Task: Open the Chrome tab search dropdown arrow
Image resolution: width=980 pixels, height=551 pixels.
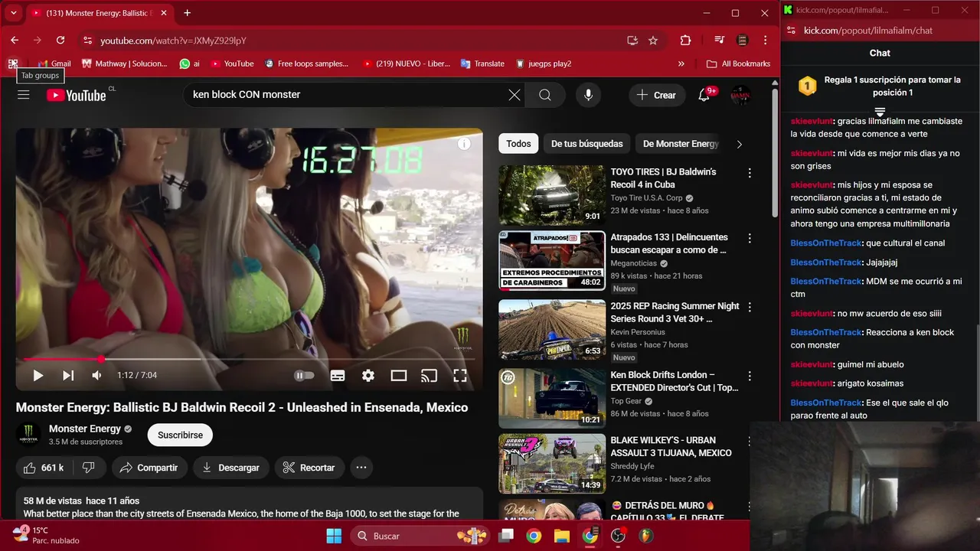Action: [x=13, y=13]
